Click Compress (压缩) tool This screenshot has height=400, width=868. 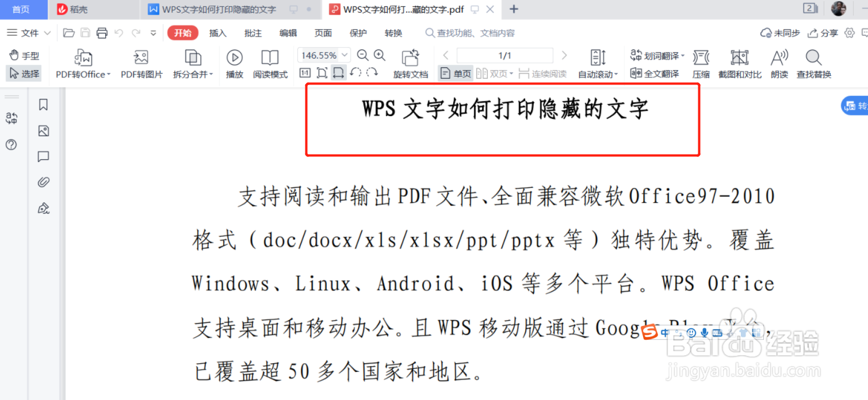click(701, 64)
